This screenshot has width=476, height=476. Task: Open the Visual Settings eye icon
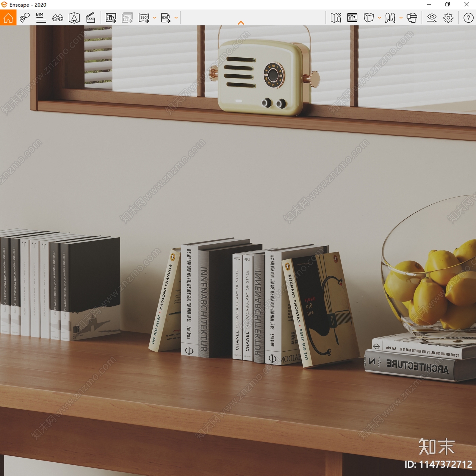(x=432, y=18)
